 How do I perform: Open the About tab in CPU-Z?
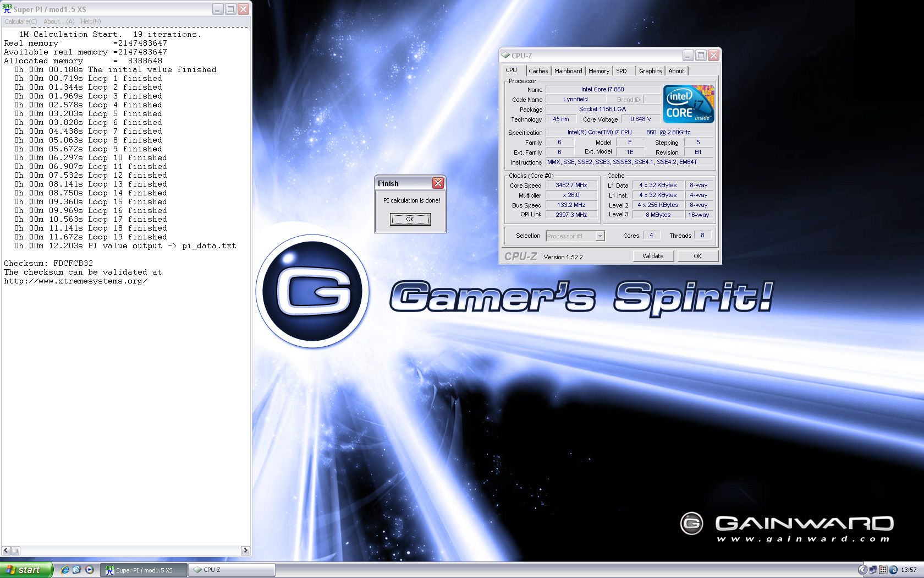coord(676,71)
